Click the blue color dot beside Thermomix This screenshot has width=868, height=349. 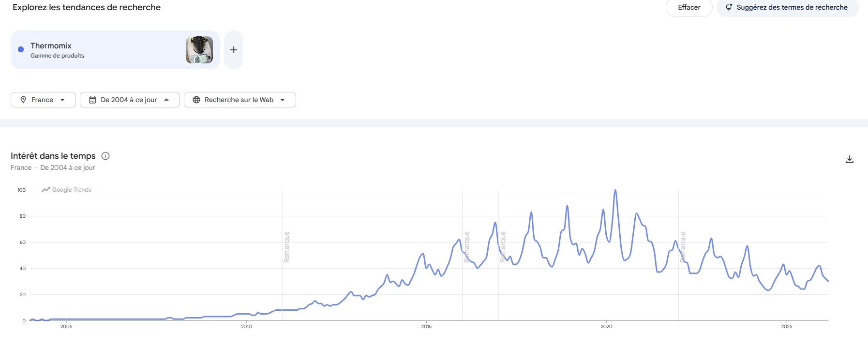click(x=21, y=49)
